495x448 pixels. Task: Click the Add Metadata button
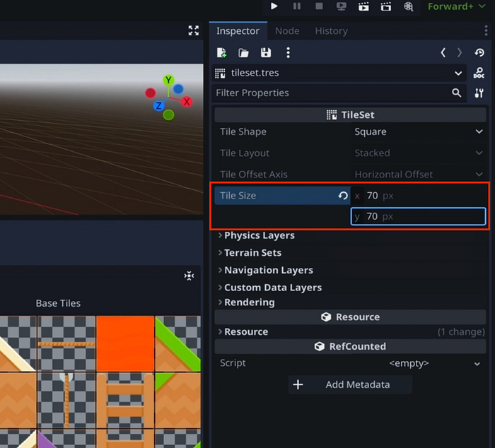click(x=350, y=384)
